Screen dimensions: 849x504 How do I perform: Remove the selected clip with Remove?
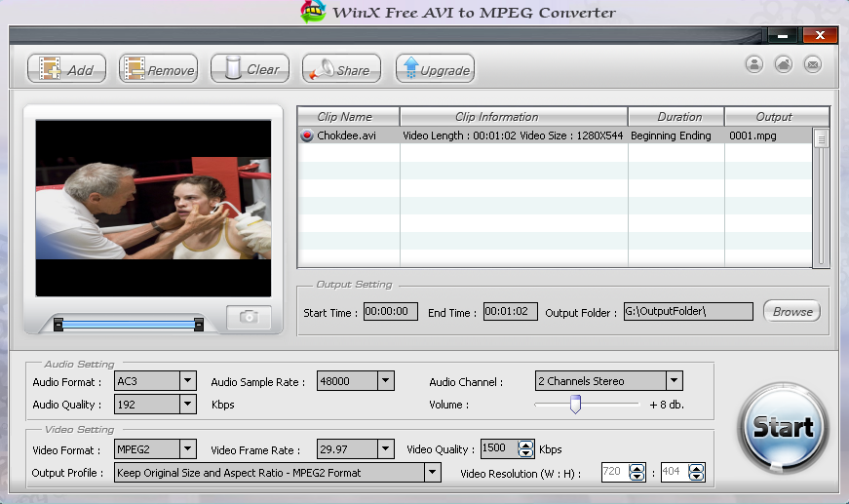[158, 69]
